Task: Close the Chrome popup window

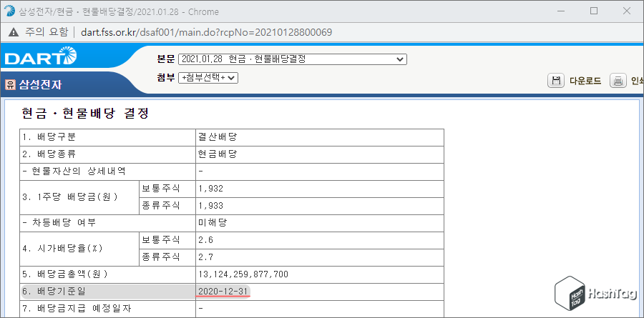Action: [627, 11]
